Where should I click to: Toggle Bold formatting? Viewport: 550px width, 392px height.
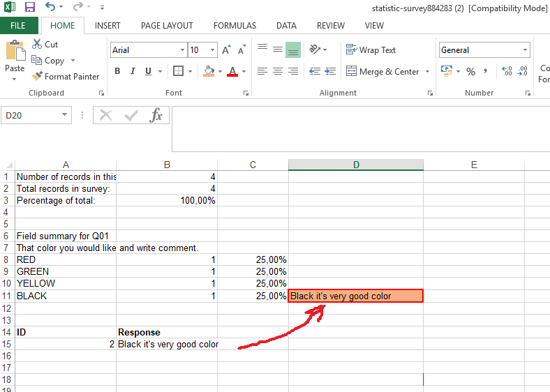click(x=117, y=71)
